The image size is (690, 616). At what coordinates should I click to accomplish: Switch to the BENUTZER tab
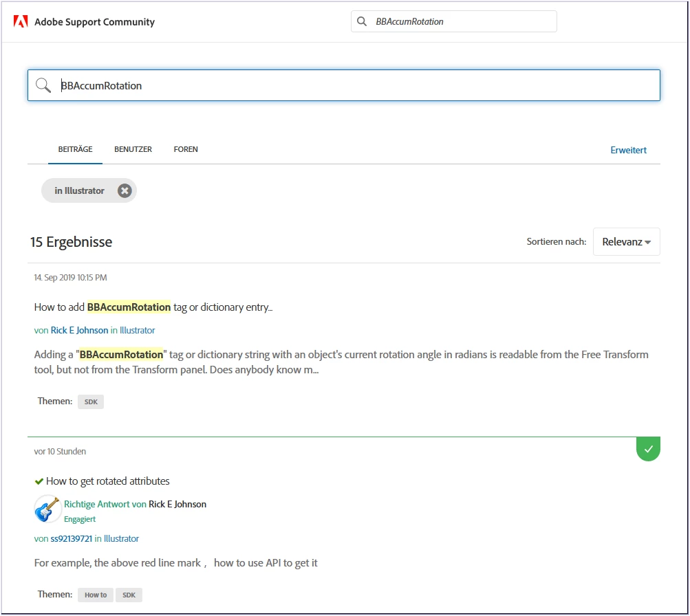click(133, 149)
